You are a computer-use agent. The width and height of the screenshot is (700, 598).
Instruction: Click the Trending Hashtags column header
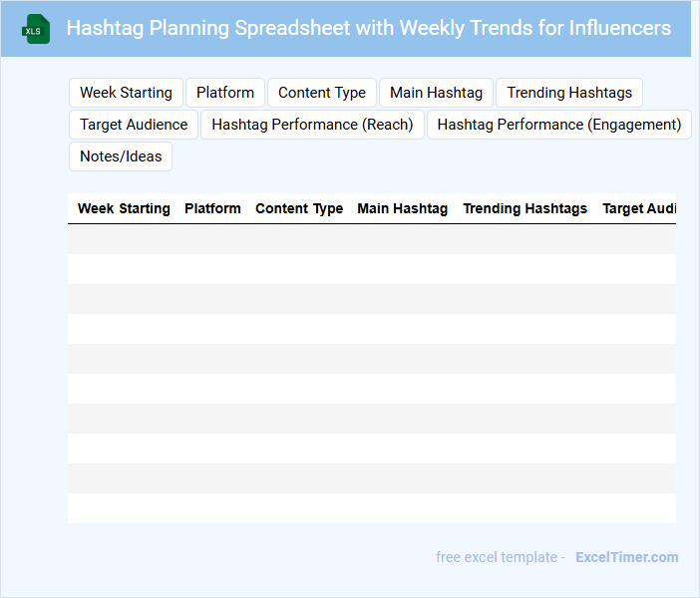tap(525, 209)
